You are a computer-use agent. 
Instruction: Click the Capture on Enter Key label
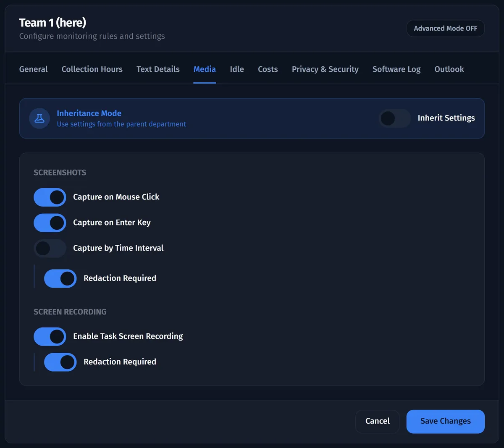112,223
